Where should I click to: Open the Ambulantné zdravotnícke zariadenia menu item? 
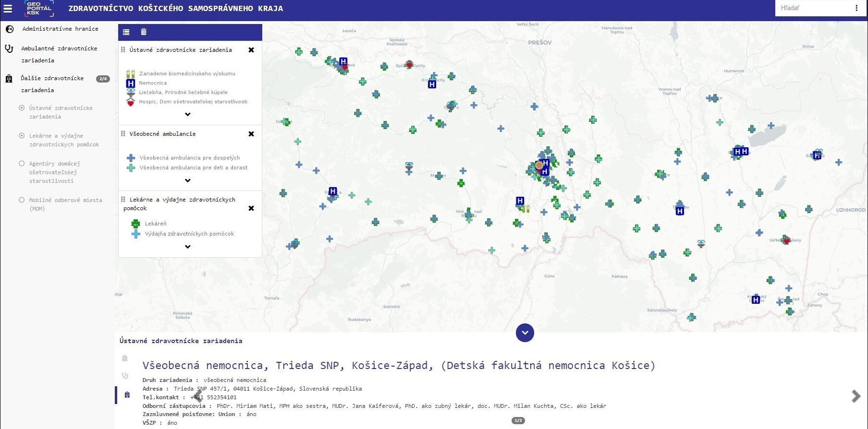(59, 54)
